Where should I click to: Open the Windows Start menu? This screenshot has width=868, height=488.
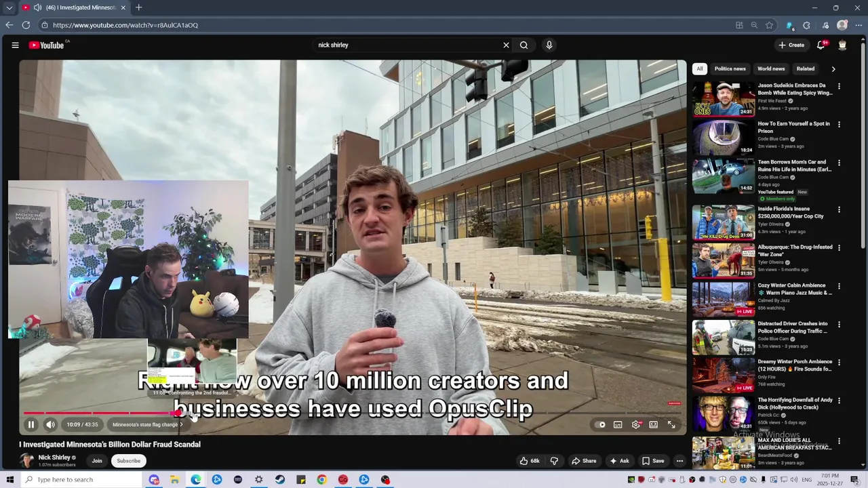click(x=9, y=480)
